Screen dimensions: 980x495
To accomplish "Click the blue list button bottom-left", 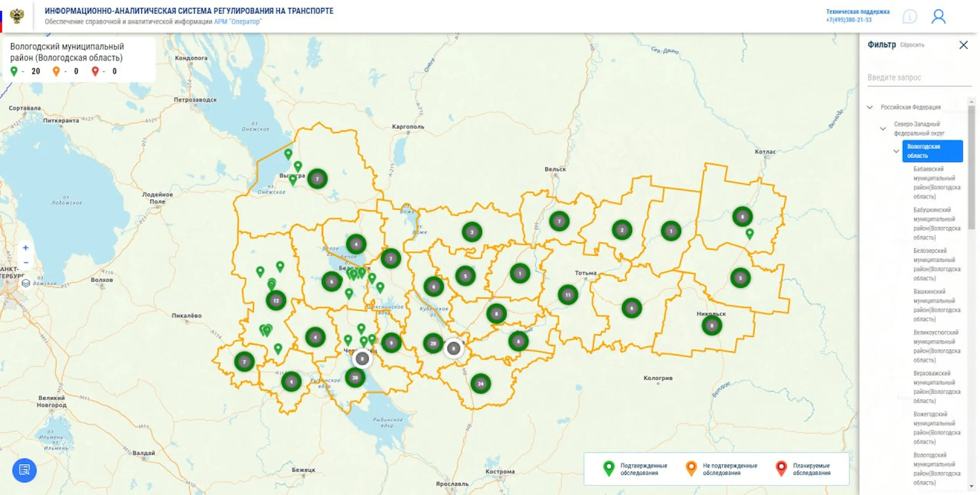I will pyautogui.click(x=24, y=470).
